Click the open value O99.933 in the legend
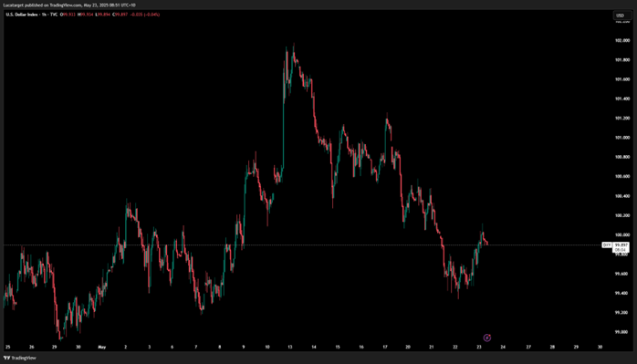 pyautogui.click(x=68, y=15)
